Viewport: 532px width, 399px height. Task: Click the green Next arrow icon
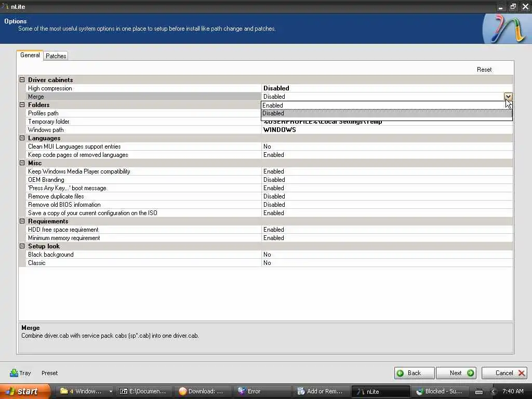[x=471, y=373]
